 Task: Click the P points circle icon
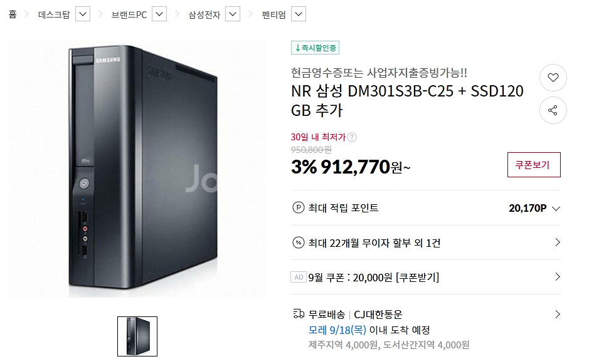[299, 208]
